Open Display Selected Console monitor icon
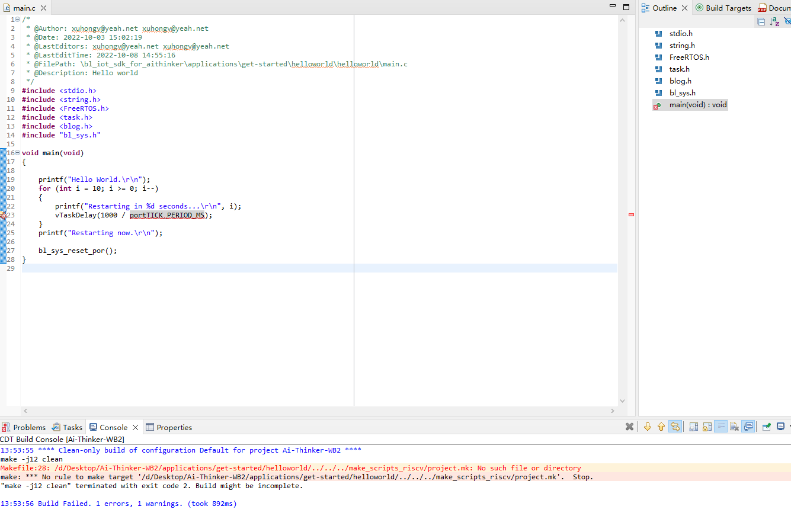Screen dimensions: 791x532 pos(780,427)
